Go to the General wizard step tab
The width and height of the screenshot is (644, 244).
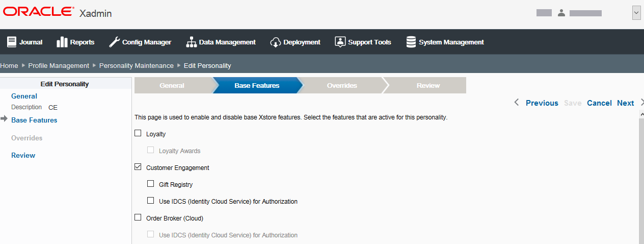point(172,85)
